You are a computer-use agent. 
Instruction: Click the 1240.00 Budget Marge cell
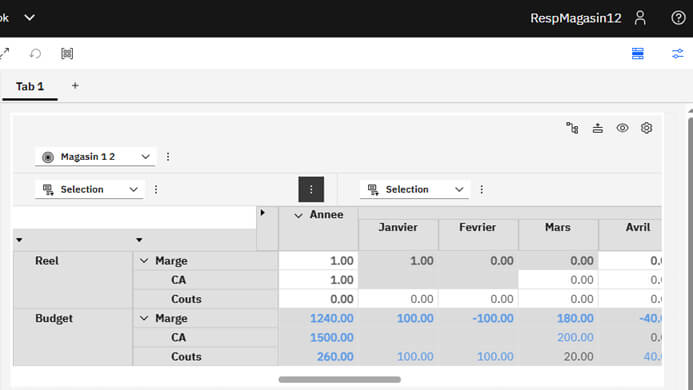tap(319, 318)
